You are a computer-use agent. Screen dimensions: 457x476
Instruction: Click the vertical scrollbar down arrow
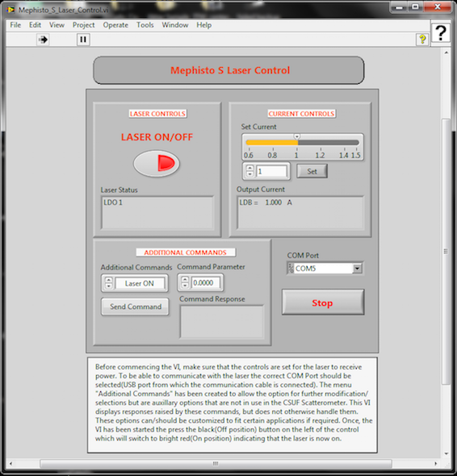446,453
